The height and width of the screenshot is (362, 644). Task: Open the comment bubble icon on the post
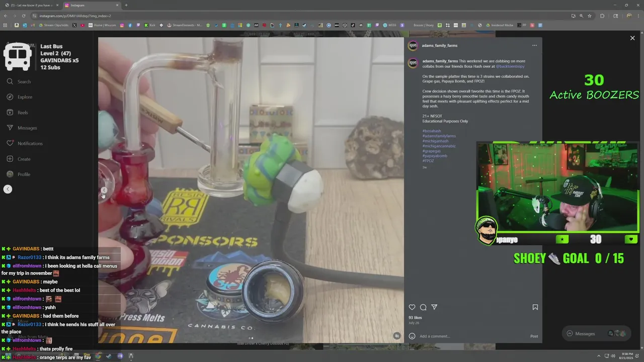tap(423, 307)
